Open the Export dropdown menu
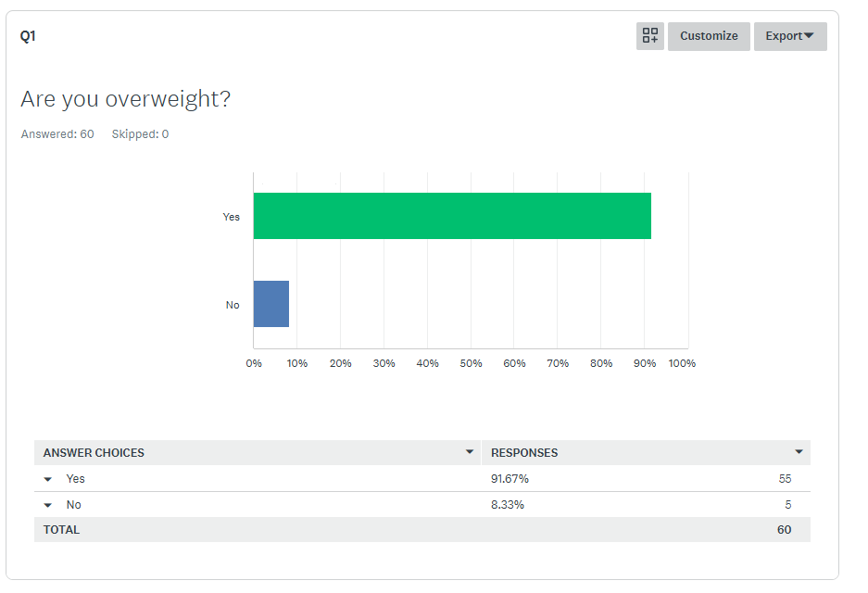 tap(790, 36)
